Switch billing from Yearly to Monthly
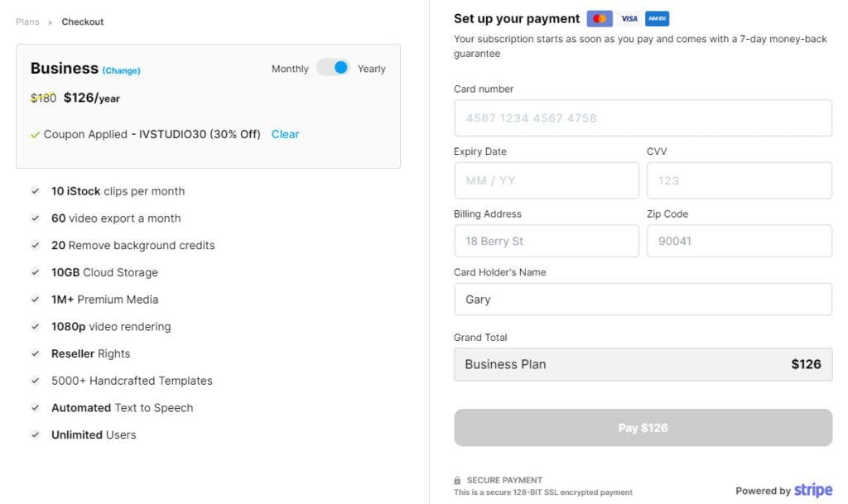 click(x=334, y=68)
